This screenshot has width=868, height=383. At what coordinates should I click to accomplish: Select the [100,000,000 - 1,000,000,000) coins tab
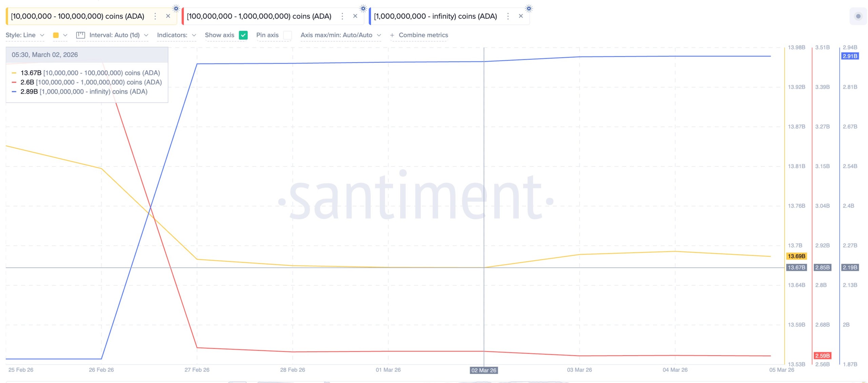(x=259, y=16)
